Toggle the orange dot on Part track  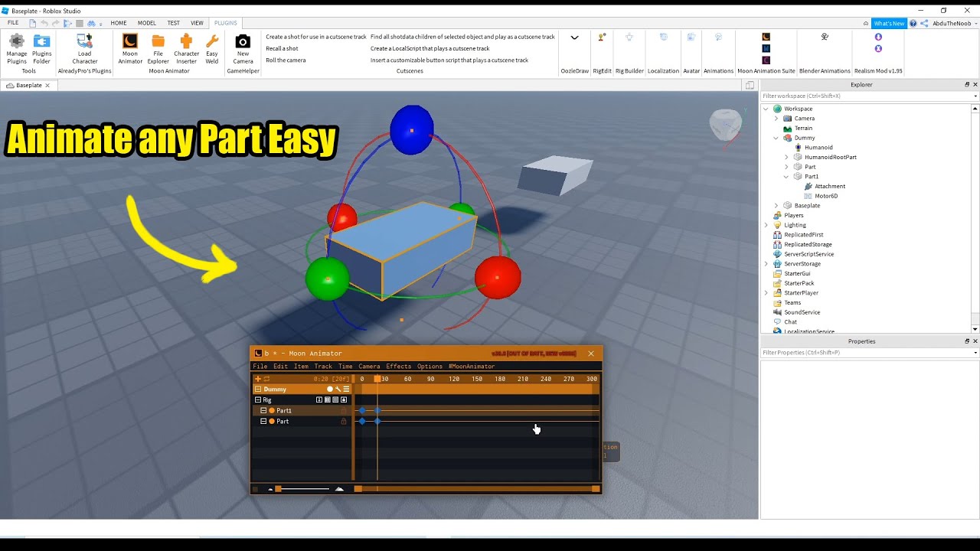point(272,422)
